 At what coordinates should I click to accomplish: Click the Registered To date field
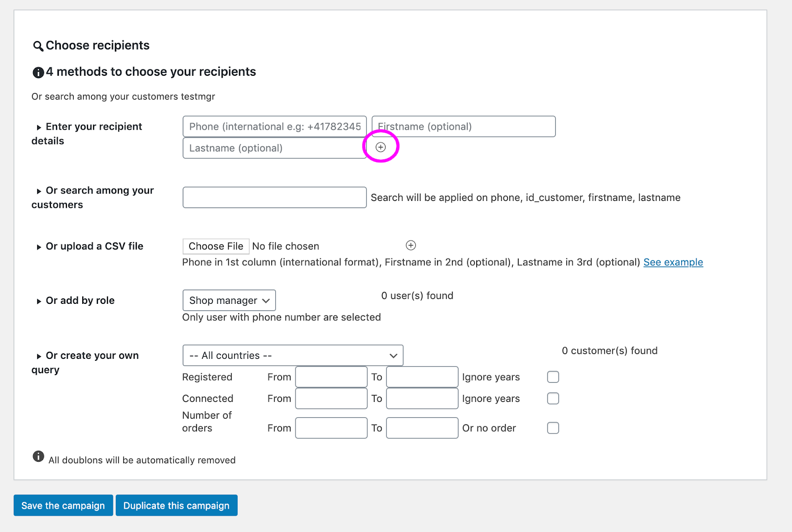coord(422,377)
